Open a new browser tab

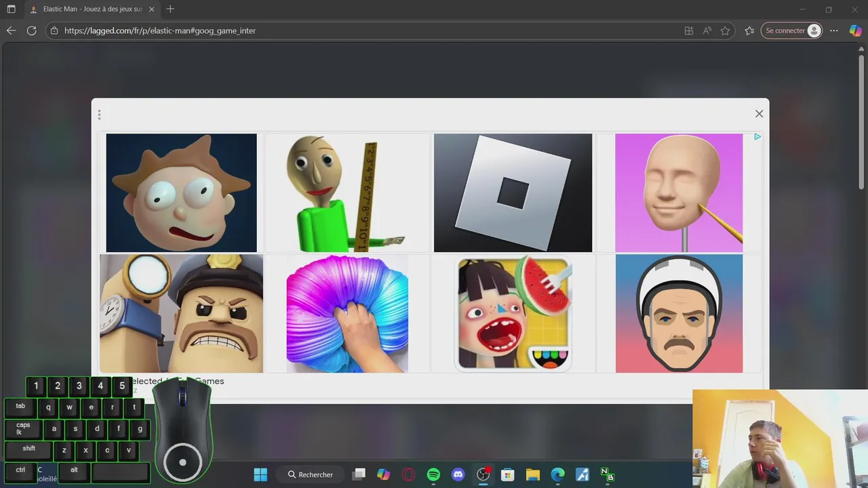(170, 9)
